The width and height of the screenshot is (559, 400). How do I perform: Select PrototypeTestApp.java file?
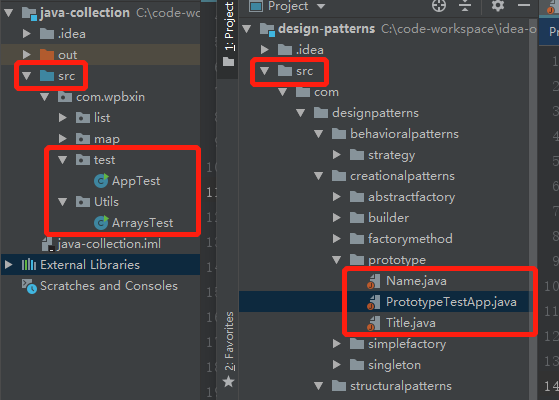pos(451,302)
